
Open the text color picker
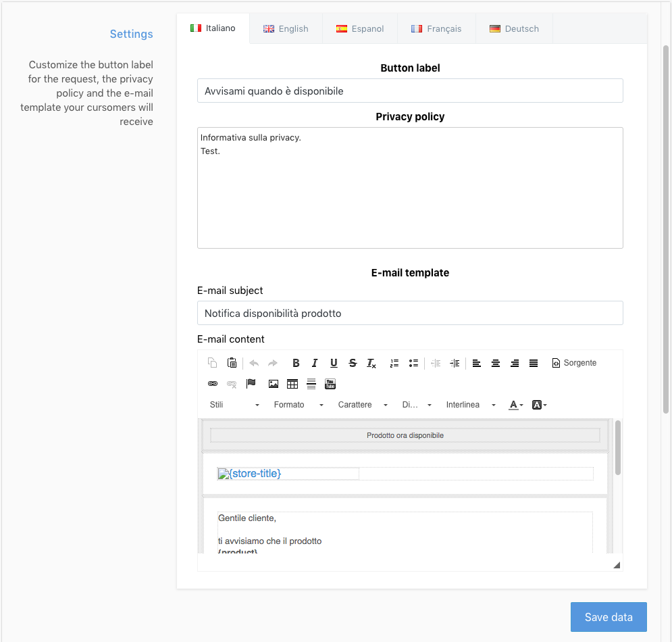click(515, 404)
